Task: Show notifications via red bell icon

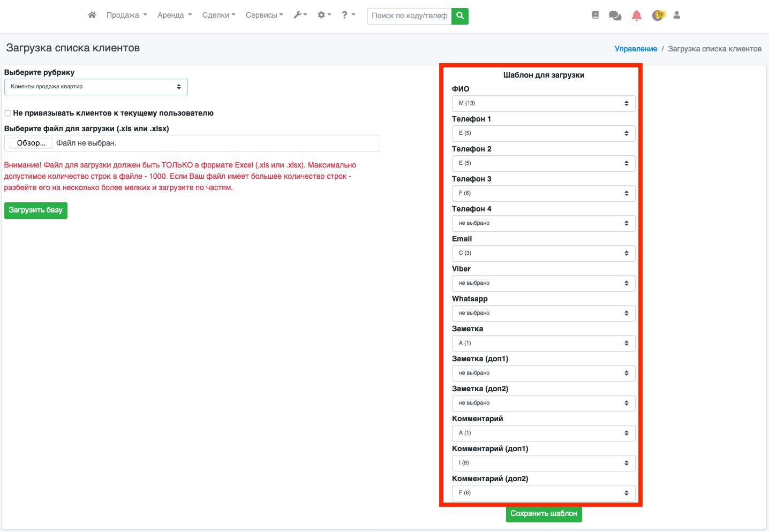Action: (x=636, y=16)
